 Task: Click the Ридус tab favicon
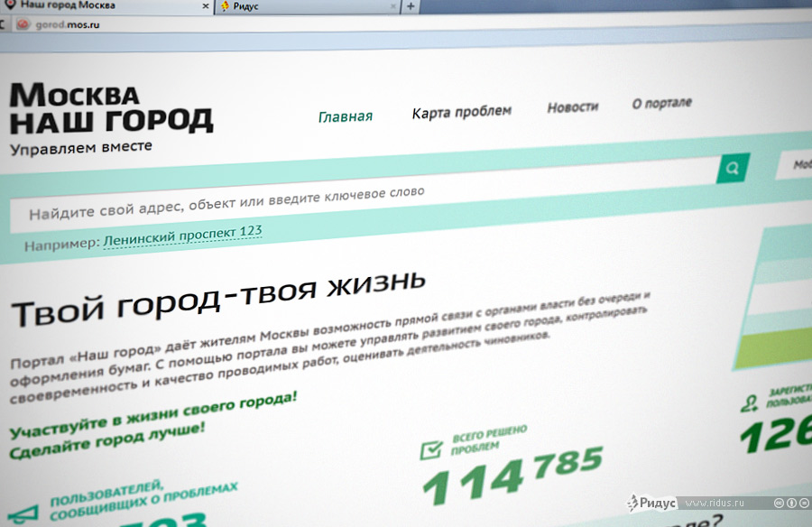pos(225,6)
